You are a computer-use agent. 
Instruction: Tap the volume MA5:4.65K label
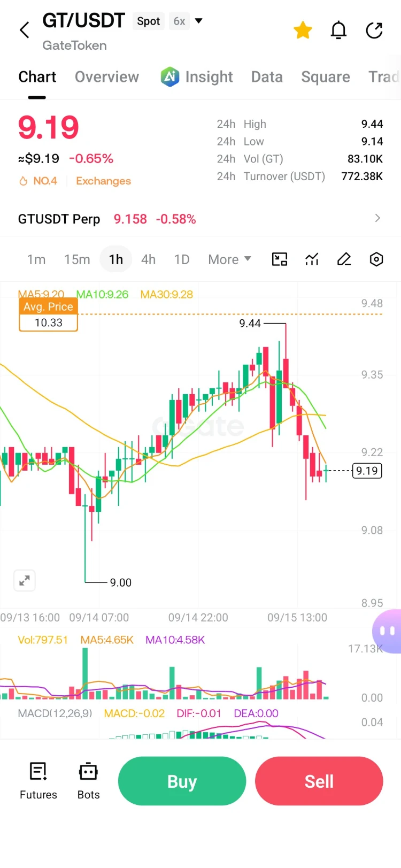[x=107, y=640]
